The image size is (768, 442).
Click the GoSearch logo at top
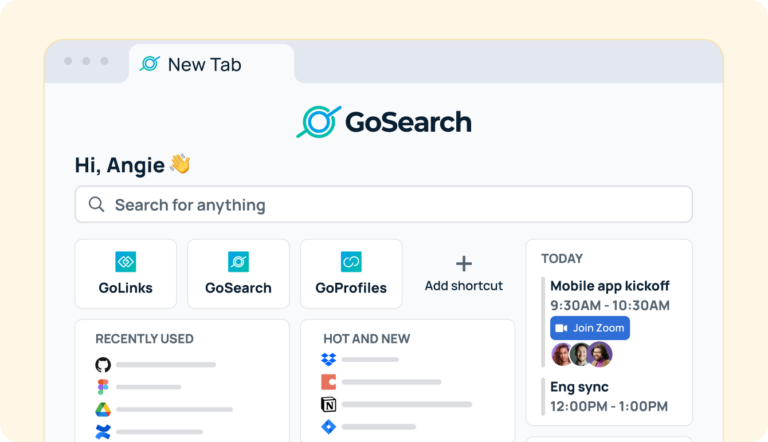[x=384, y=122]
